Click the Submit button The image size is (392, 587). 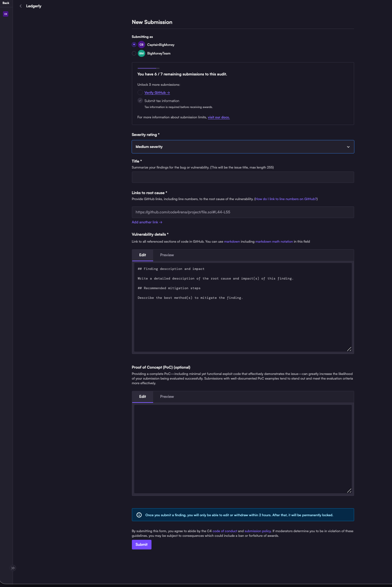pyautogui.click(x=142, y=544)
